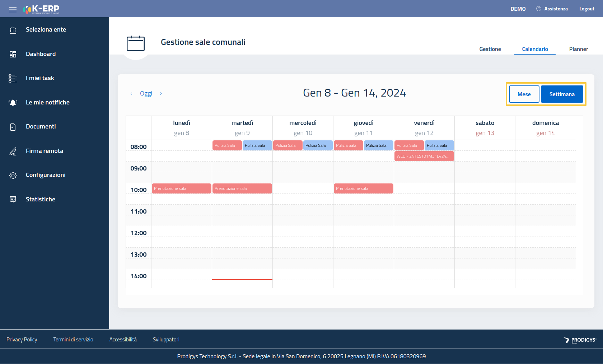
Task: Go to the previous week arrow
Action: point(131,94)
